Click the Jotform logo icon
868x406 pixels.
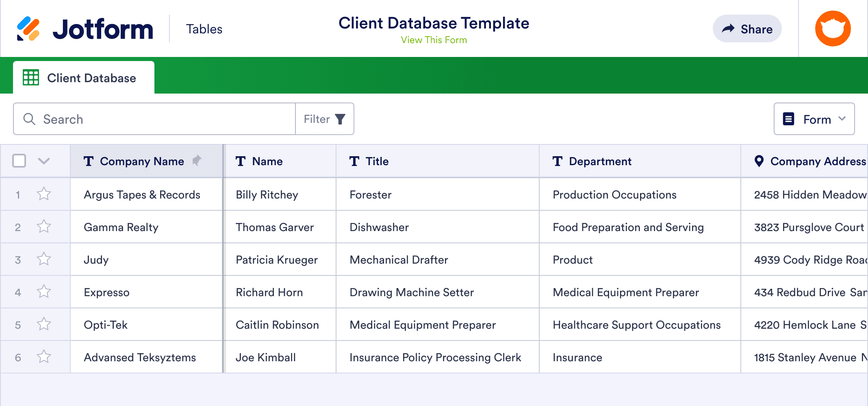point(28,29)
